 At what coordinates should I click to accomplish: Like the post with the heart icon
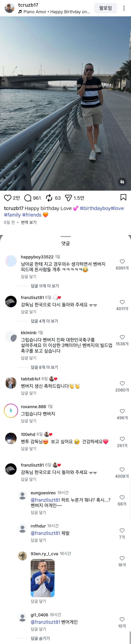pos(8,198)
